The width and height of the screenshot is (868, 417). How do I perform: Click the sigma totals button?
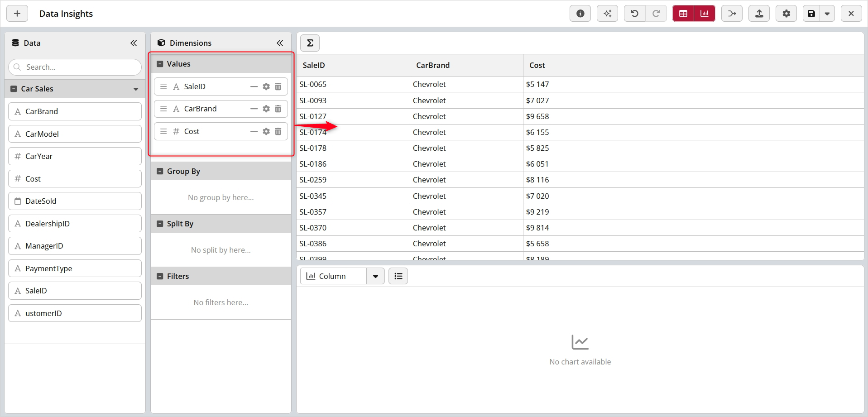click(310, 43)
